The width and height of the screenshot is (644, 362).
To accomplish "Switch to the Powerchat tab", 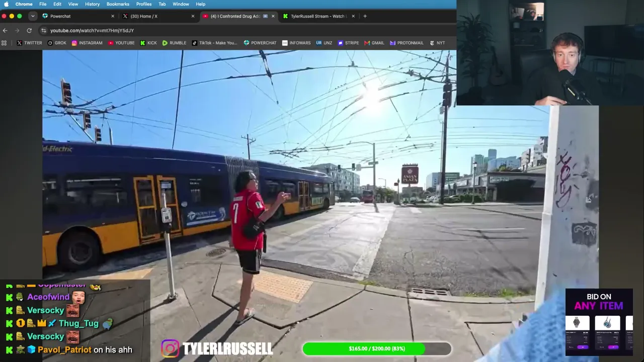I will click(78, 16).
